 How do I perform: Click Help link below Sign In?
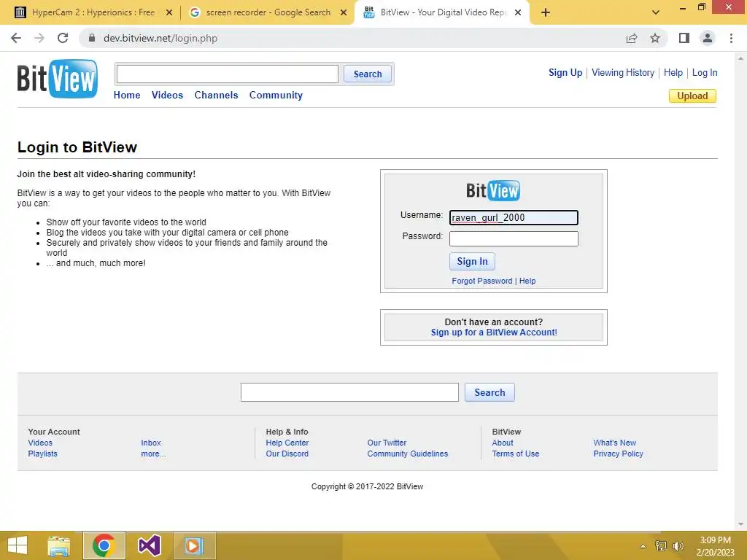[527, 281]
